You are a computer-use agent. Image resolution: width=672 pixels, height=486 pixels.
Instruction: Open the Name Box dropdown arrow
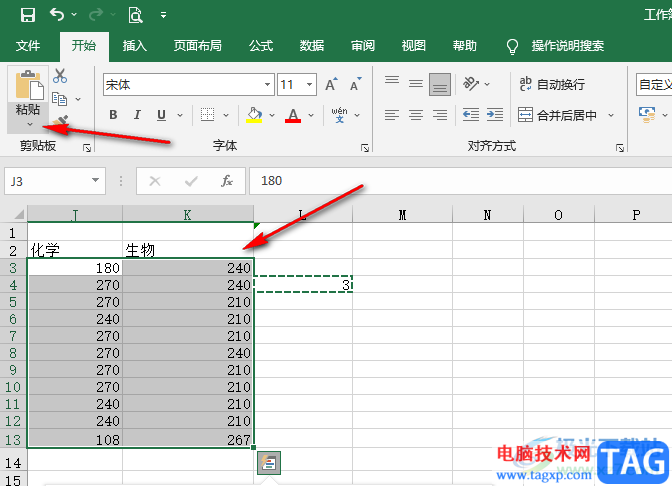[96, 180]
